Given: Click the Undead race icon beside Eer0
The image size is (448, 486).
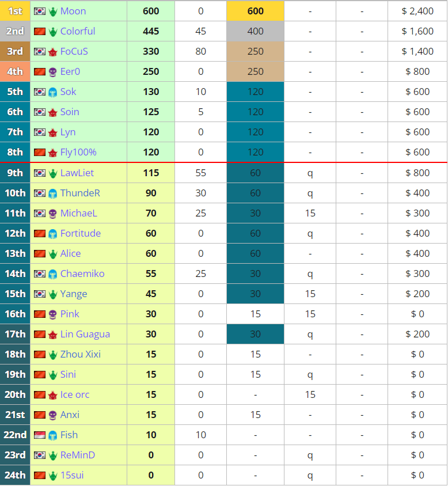Looking at the screenshot, I should [53, 71].
